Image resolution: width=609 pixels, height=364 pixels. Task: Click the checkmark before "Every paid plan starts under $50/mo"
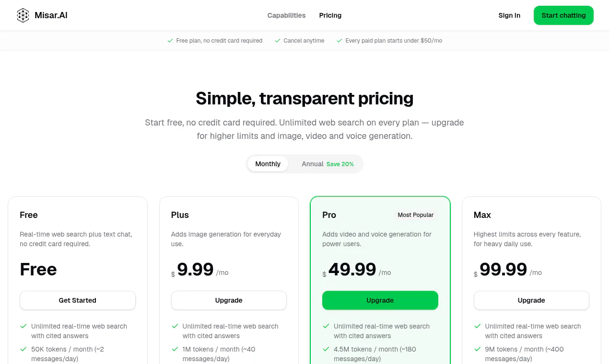point(340,41)
